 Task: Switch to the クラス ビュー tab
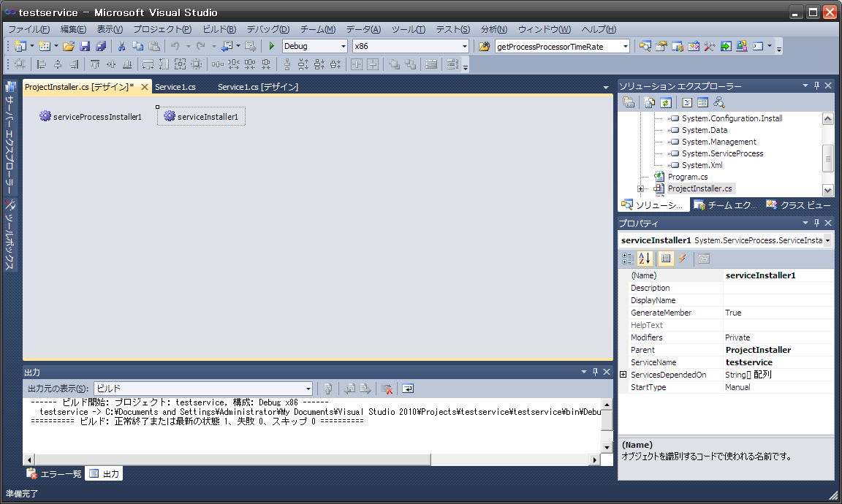point(798,205)
